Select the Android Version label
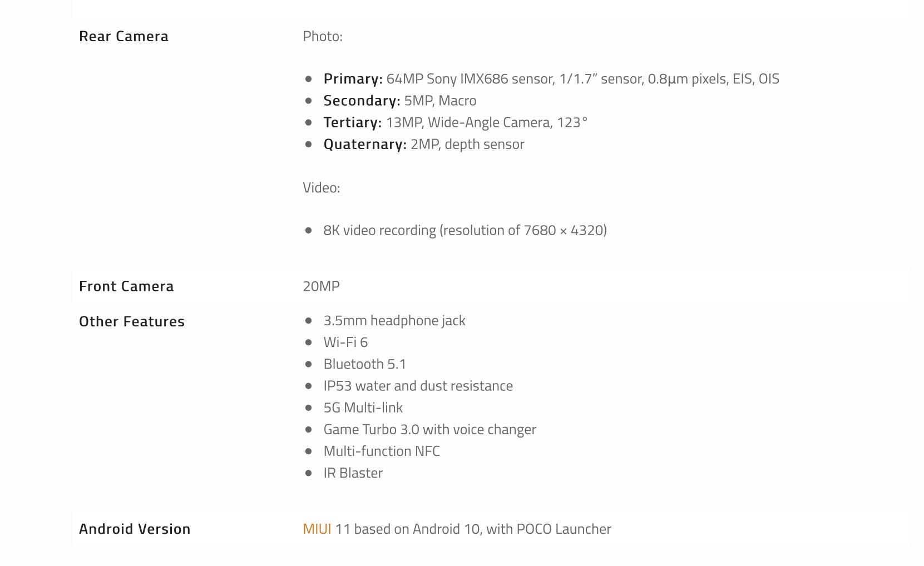The width and height of the screenshot is (924, 566). pos(135,529)
